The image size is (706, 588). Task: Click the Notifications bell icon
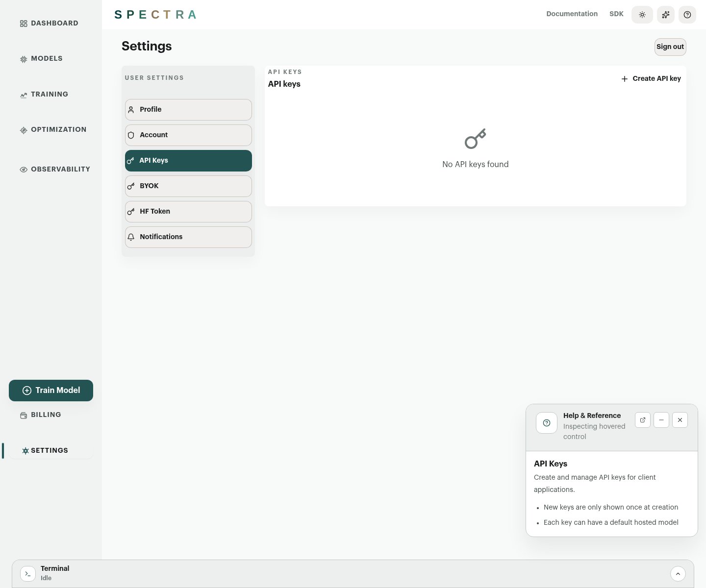131,237
